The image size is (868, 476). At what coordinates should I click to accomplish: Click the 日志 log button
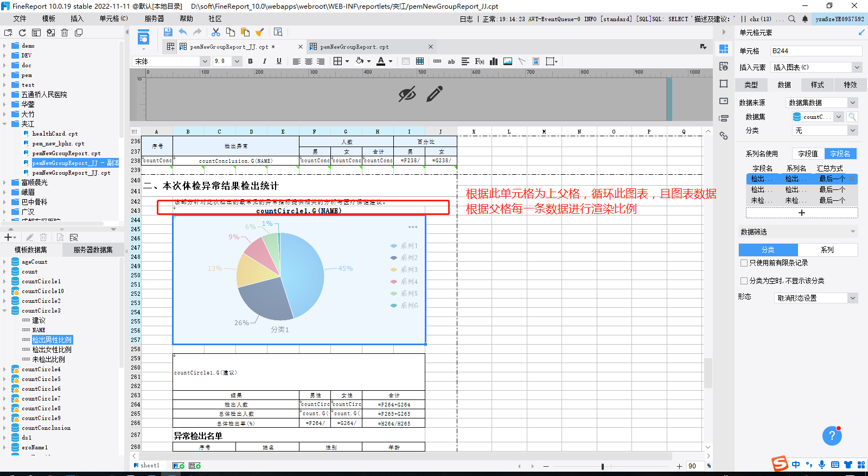(467, 19)
